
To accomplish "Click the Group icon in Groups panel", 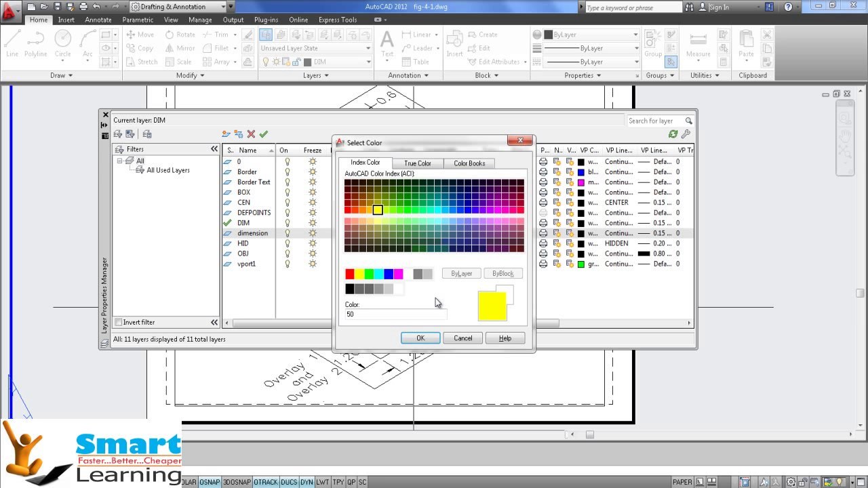I will pos(653,45).
